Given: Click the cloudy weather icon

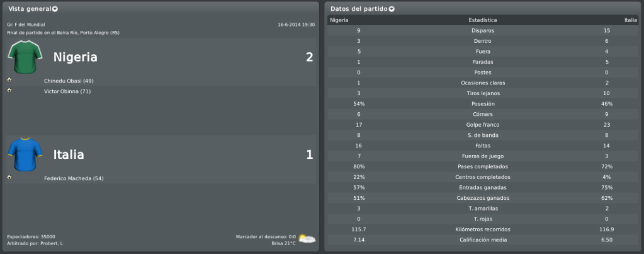Looking at the screenshot, I should 307,238.
